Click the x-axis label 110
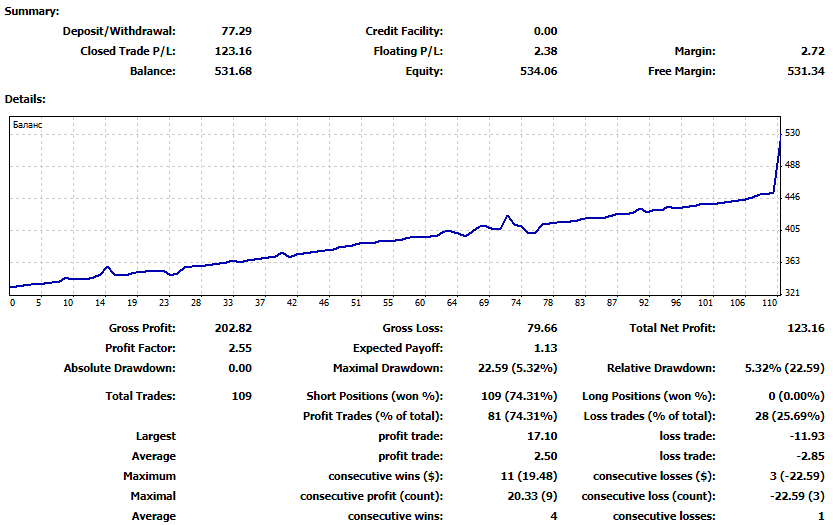This screenshot has width=833, height=525. [769, 303]
